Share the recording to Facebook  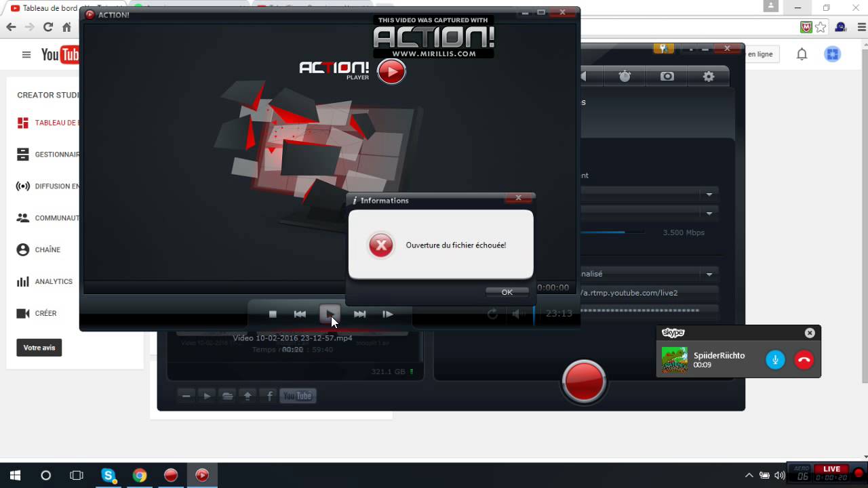[x=269, y=396]
